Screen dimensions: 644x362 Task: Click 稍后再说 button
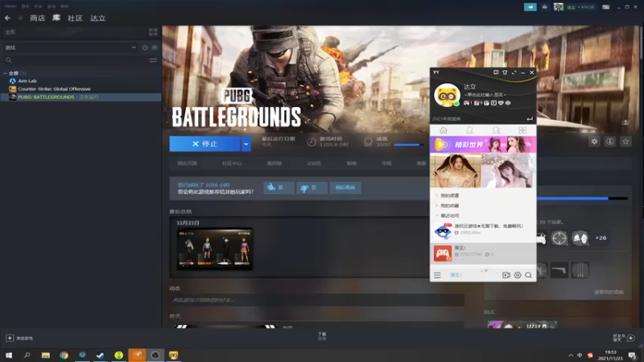pyautogui.click(x=345, y=187)
